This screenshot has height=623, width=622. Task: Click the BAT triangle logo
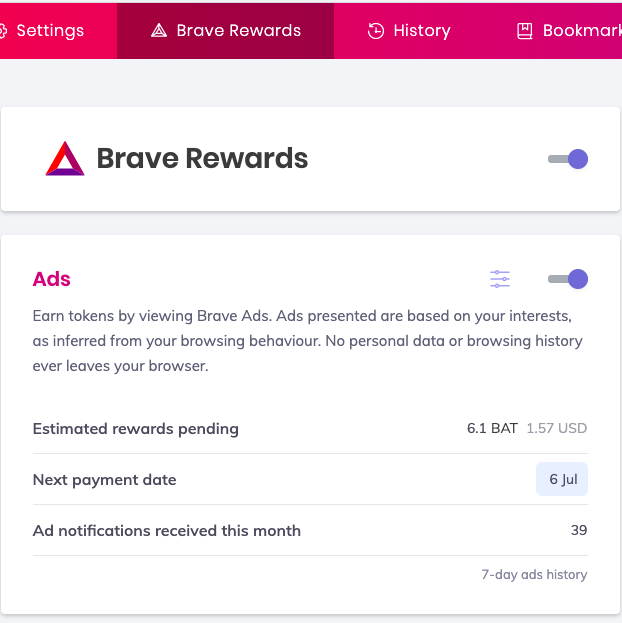click(65, 159)
